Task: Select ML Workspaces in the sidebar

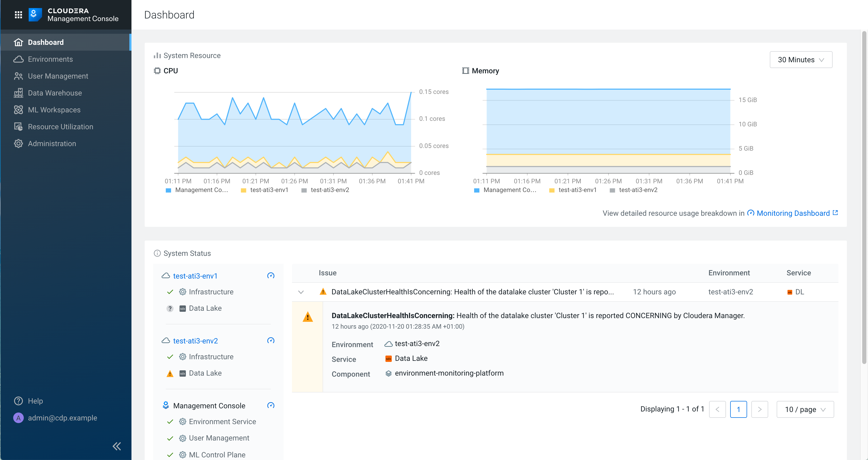Action: (54, 109)
